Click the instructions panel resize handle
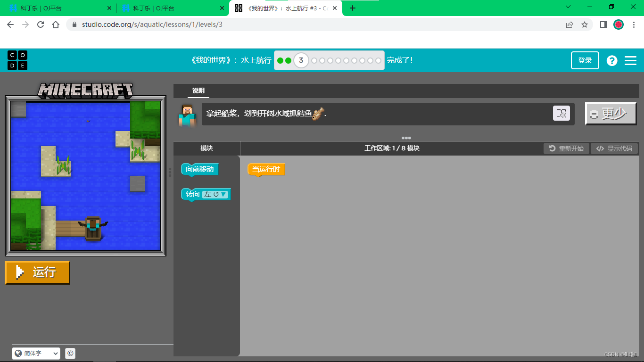Screen dimensions: 644x362 [x=406, y=138]
